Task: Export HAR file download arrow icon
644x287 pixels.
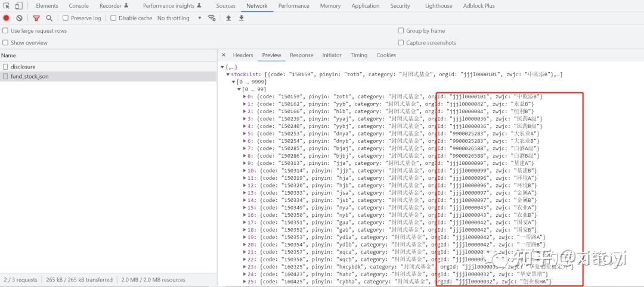Action: 241,18
